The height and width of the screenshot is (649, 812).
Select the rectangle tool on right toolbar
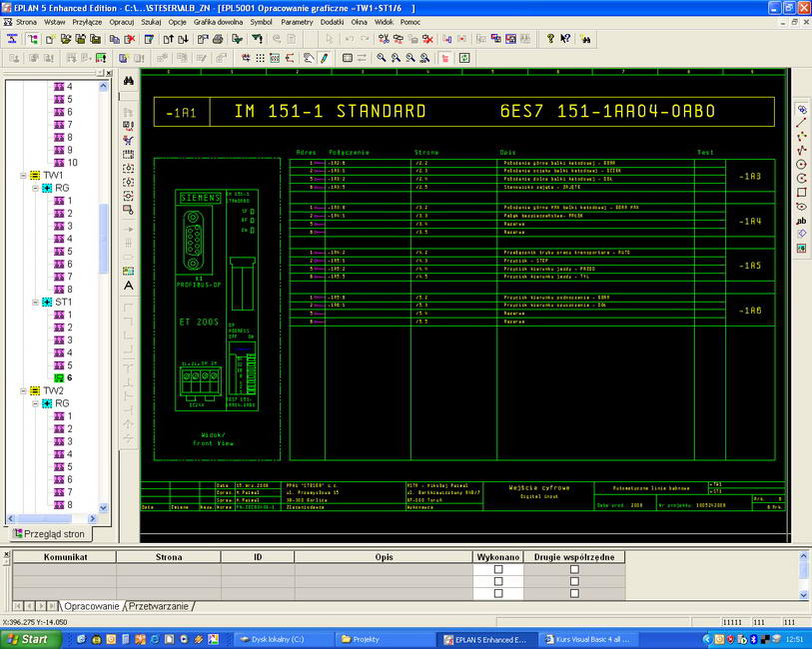[801, 193]
